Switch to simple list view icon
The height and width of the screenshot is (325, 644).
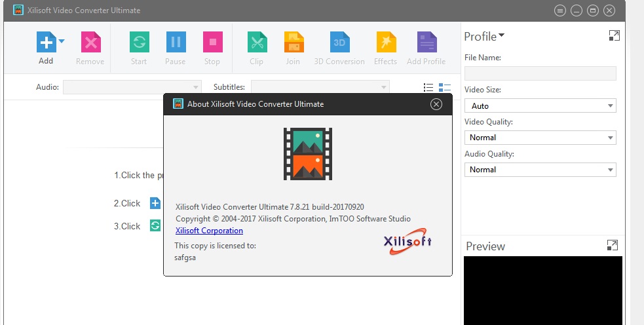coord(428,88)
